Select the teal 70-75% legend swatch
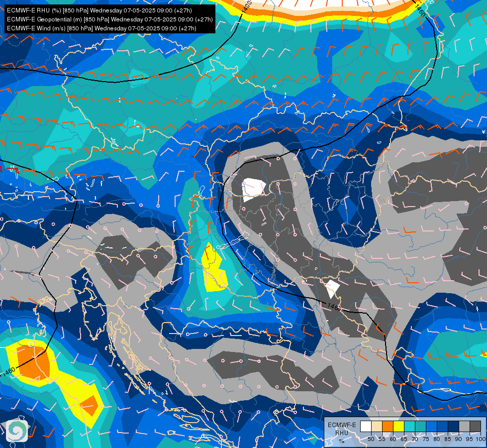The width and height of the screenshot is (487, 448). coord(420,426)
